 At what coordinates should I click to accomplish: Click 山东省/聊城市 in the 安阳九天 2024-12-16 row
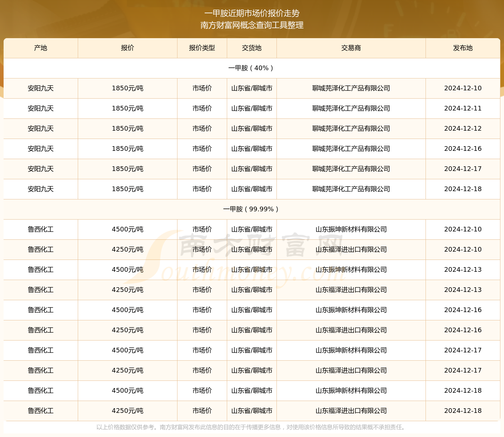[x=252, y=149]
